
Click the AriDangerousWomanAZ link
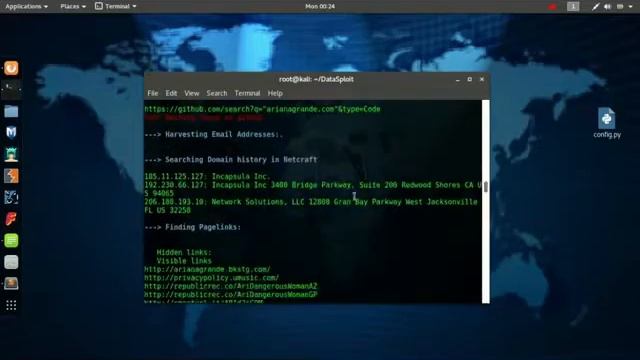tap(231, 286)
